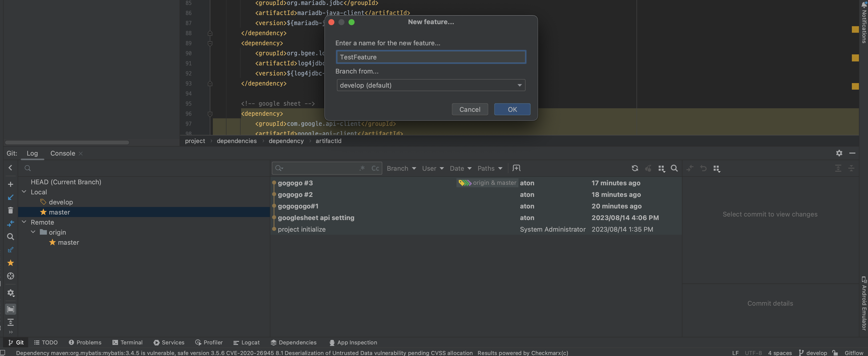Click the feature name input field

tap(431, 57)
